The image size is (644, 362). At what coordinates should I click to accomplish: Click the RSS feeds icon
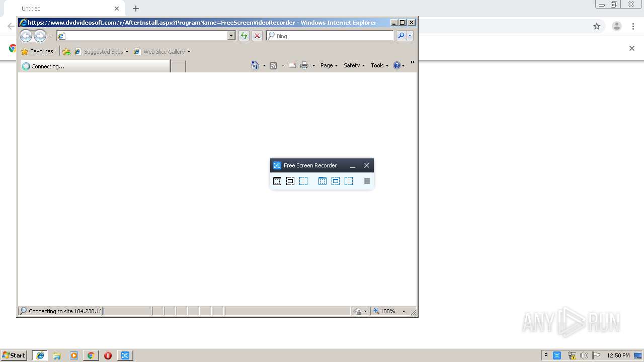click(273, 65)
